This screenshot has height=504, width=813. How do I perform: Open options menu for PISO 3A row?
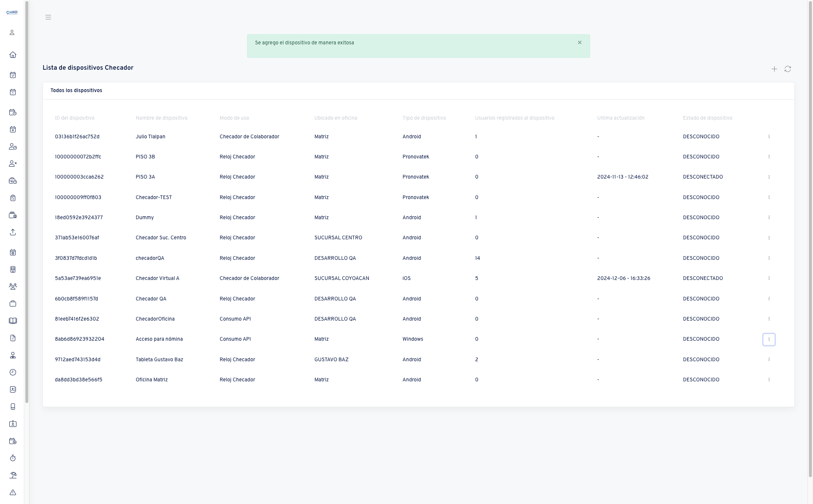pyautogui.click(x=769, y=177)
